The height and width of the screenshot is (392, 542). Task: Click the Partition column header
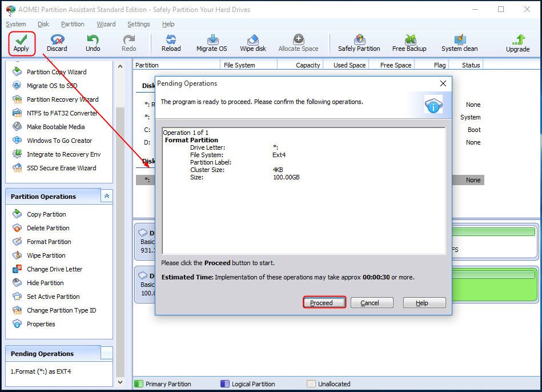click(x=176, y=65)
